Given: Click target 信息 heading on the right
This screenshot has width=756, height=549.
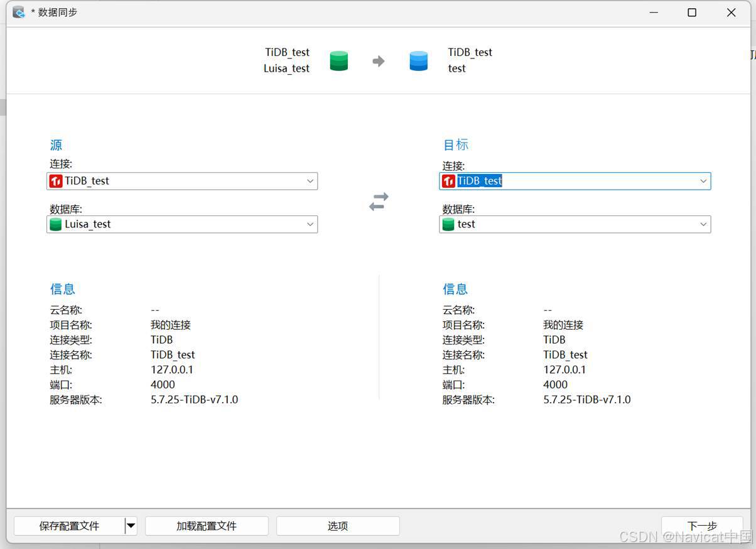Looking at the screenshot, I should (x=455, y=289).
